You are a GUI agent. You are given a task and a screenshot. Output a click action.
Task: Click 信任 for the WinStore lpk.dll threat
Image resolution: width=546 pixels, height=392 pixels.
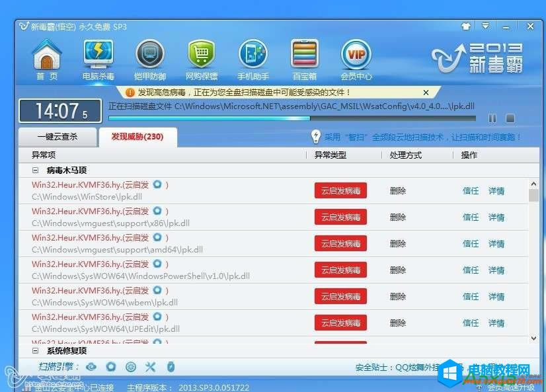[x=471, y=191]
